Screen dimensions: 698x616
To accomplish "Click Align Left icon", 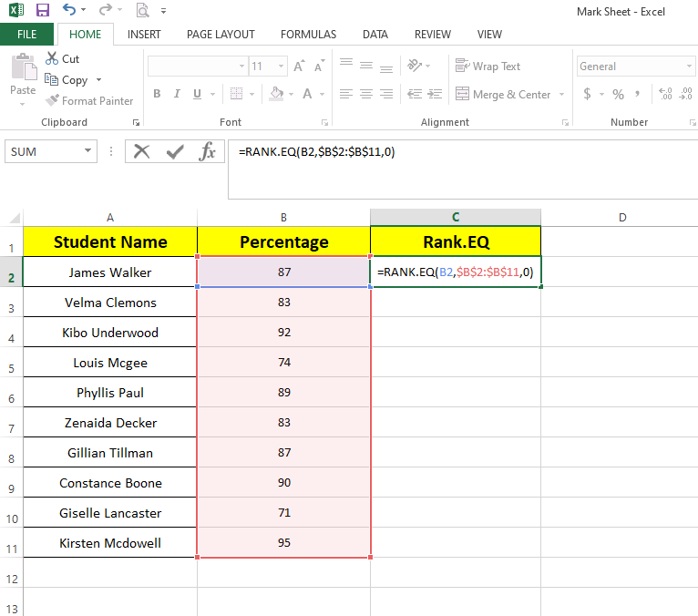I will [x=346, y=94].
